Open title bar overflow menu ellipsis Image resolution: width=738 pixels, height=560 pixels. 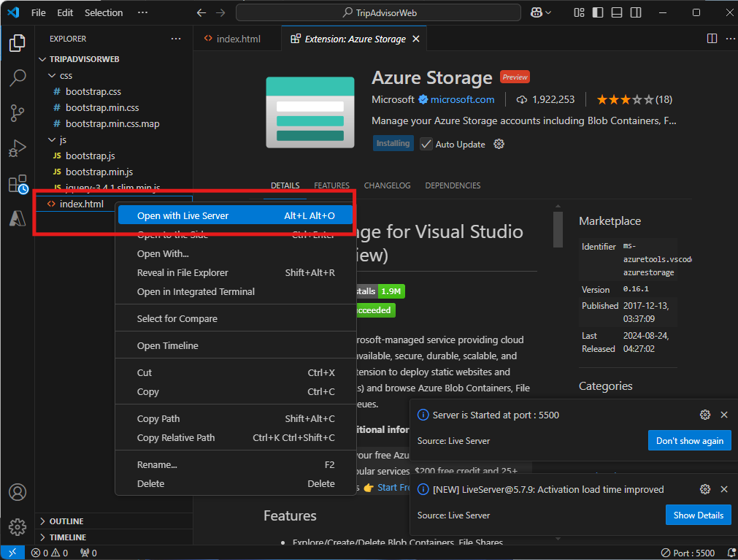point(142,12)
